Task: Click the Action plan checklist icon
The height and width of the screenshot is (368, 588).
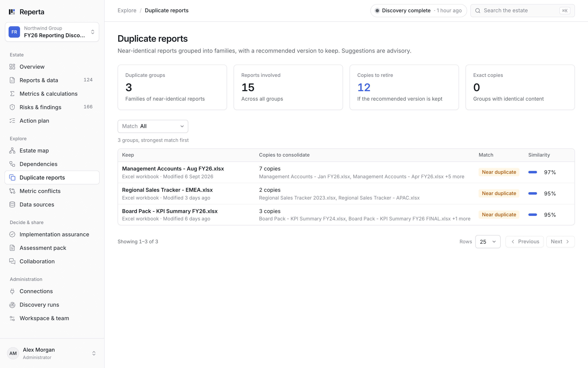Action: tap(12, 121)
